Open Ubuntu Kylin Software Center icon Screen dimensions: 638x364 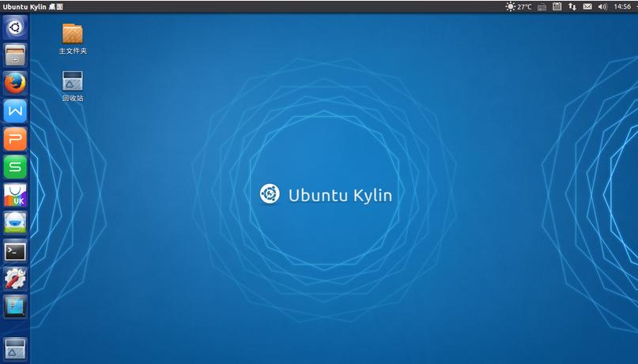tap(15, 195)
